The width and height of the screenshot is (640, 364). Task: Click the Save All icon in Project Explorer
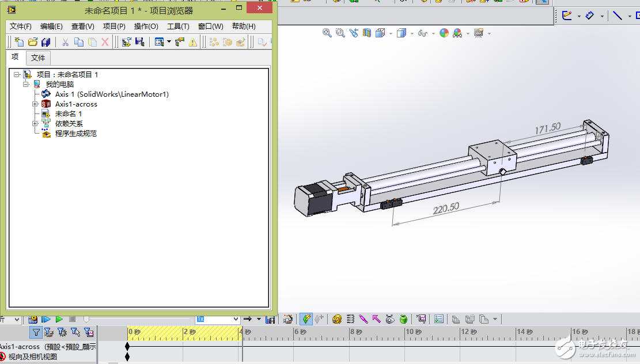click(x=46, y=42)
